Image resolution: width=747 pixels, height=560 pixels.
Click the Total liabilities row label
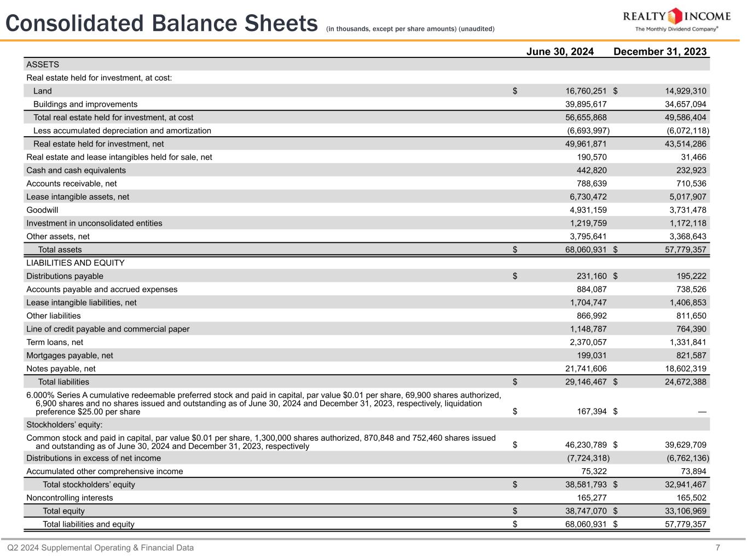click(63, 382)
